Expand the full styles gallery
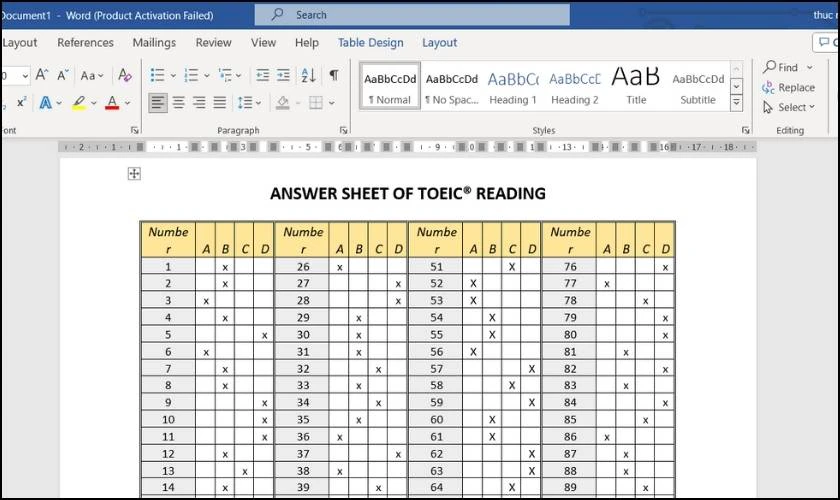The width and height of the screenshot is (840, 500). [737, 102]
